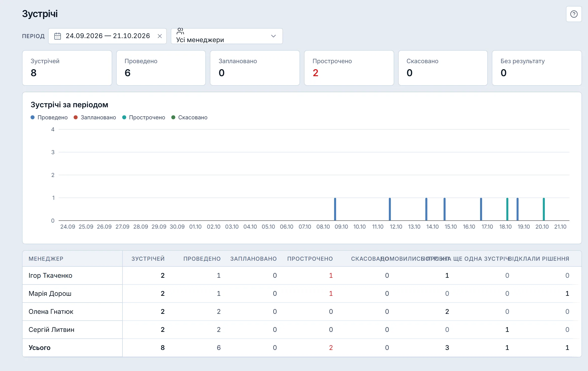
Task: Select the Скасовано summary card
Action: click(x=443, y=68)
